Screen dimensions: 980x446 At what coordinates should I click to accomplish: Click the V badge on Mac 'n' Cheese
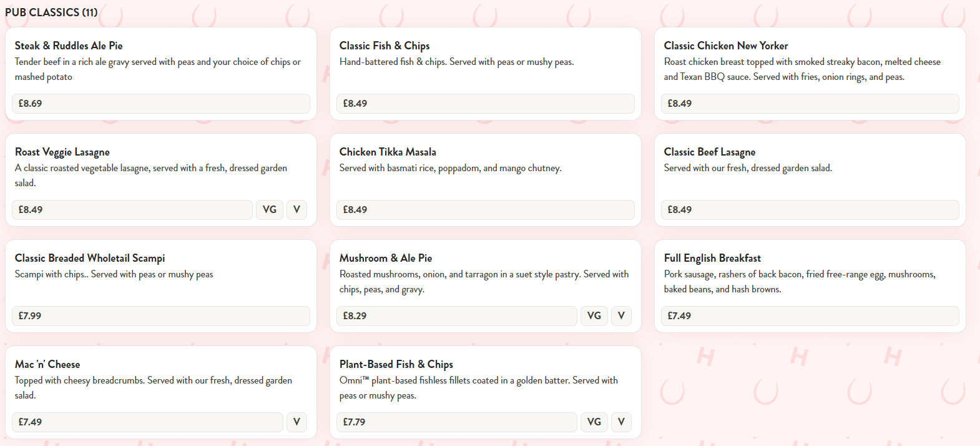coord(296,422)
